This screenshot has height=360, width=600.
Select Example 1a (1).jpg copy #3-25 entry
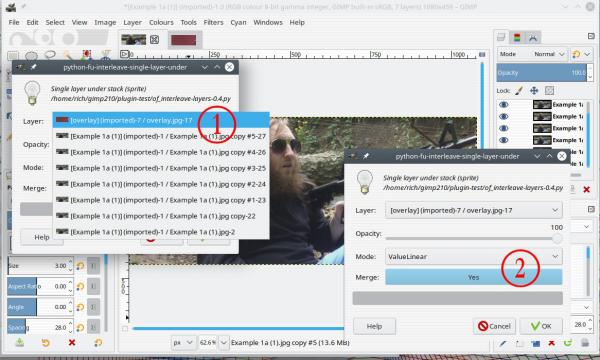(x=161, y=168)
